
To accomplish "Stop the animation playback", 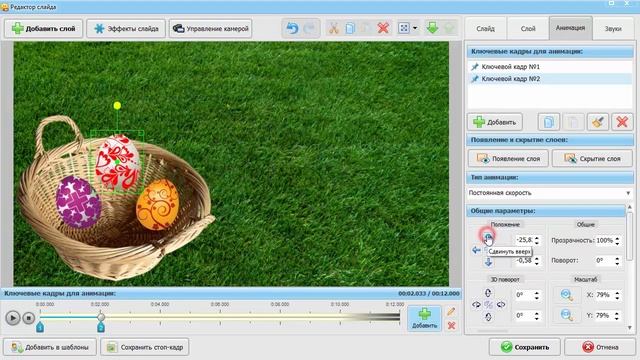I will point(29,318).
